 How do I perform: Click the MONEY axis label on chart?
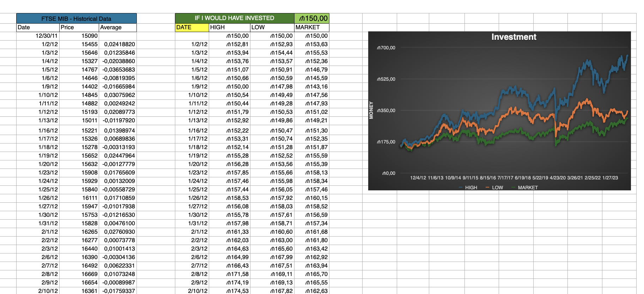[371, 110]
